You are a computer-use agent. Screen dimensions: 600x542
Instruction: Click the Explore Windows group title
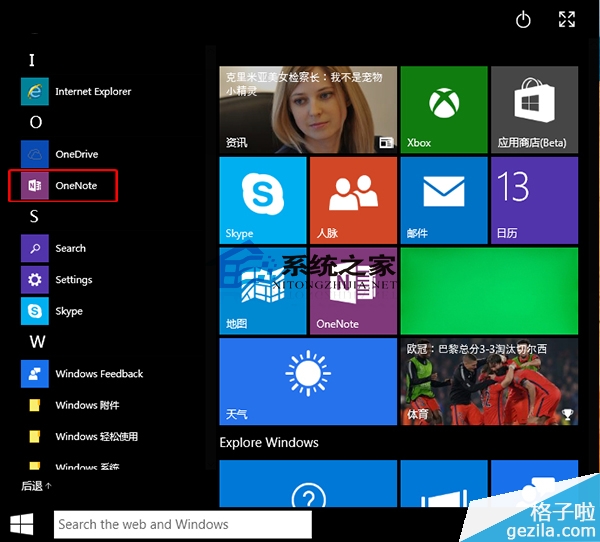tap(269, 443)
